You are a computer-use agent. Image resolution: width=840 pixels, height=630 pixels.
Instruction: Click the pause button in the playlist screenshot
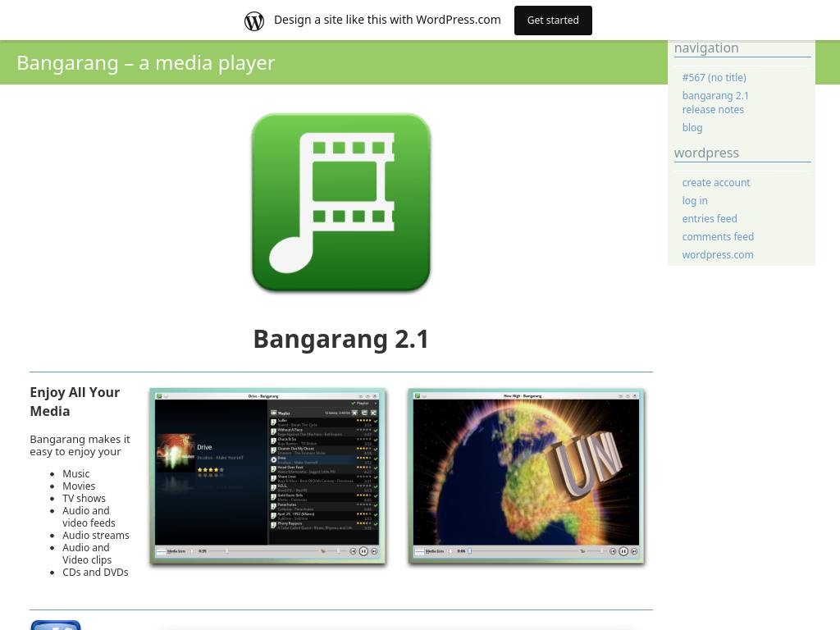coord(363,551)
